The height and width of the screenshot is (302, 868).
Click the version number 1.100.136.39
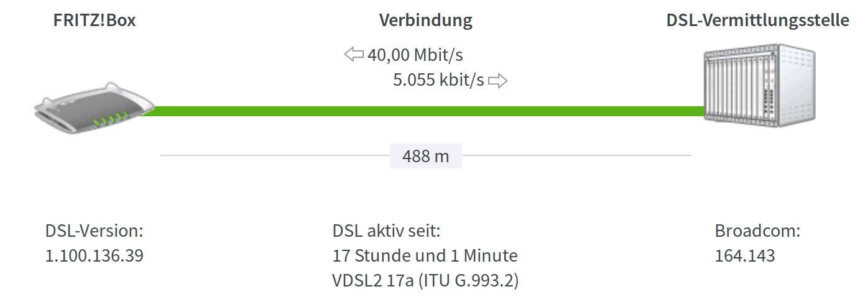click(95, 255)
